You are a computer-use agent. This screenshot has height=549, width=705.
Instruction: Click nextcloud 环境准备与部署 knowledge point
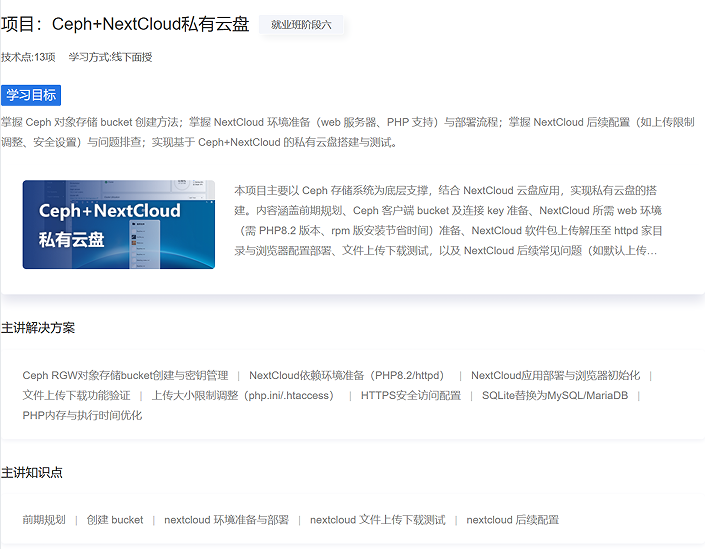[x=226, y=520]
